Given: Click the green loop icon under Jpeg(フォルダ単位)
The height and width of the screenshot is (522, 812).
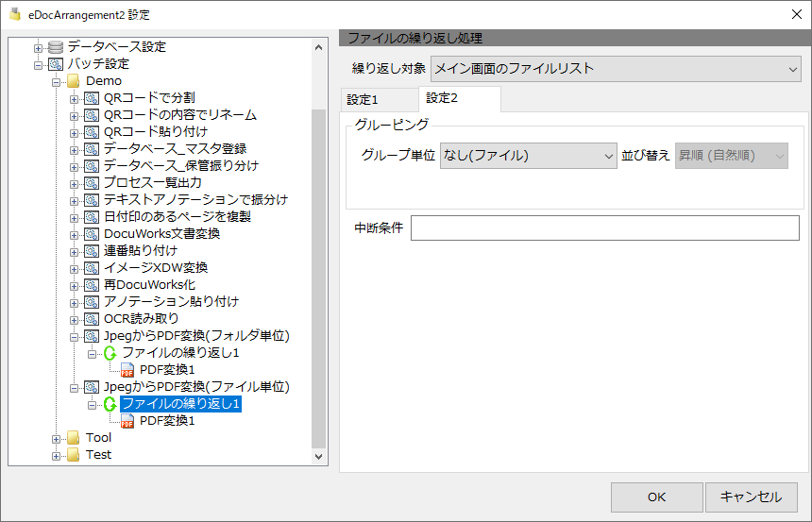Looking at the screenshot, I should (110, 353).
